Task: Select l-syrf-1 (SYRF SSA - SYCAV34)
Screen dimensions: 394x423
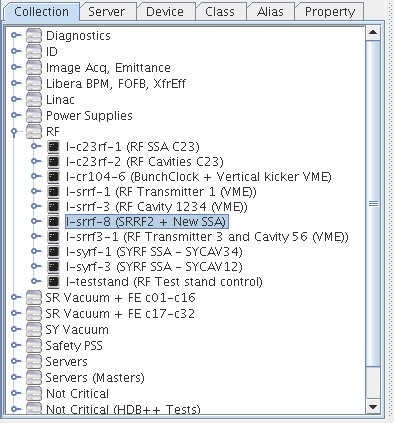Action: click(154, 252)
